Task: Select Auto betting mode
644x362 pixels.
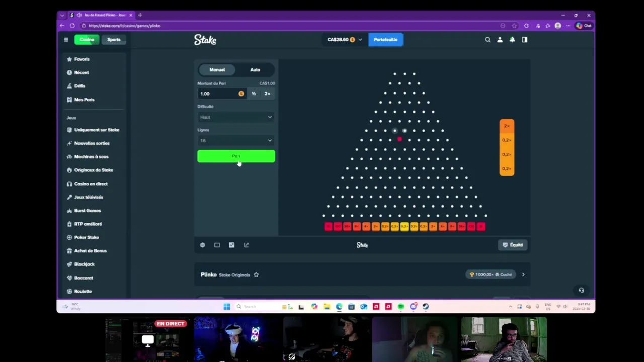Action: (x=255, y=70)
